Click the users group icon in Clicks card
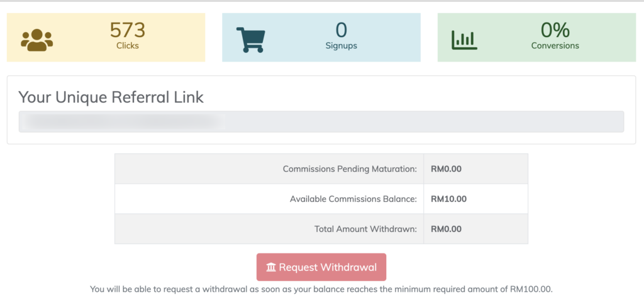The width and height of the screenshot is (644, 300). [37, 39]
